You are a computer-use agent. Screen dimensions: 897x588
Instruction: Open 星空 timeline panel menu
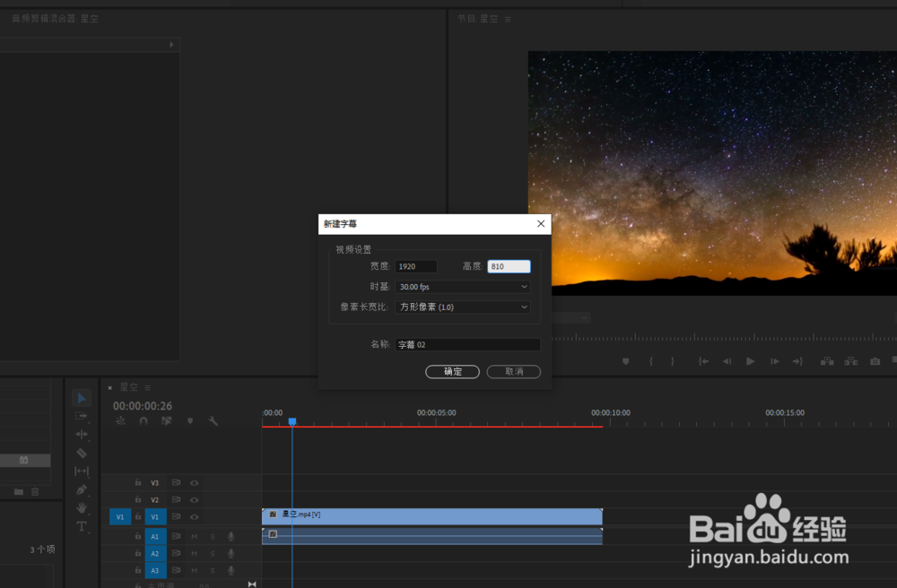click(148, 388)
